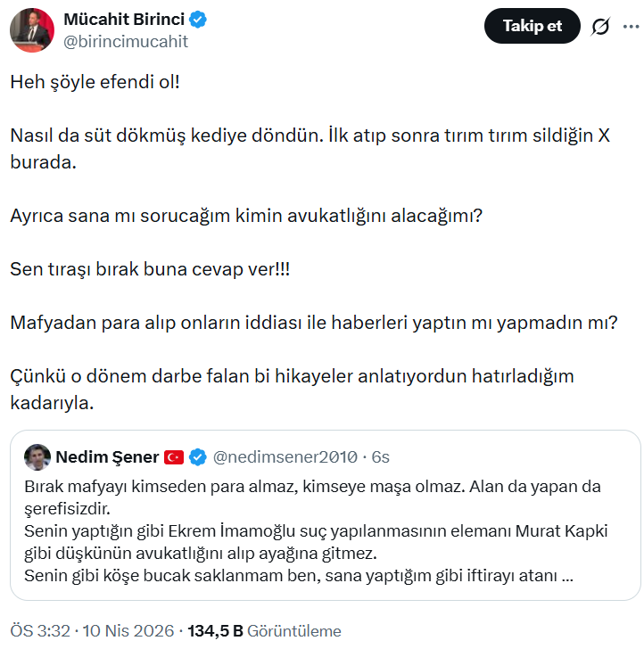Click the '6s' time on quoted post
Screen dimensions: 644x649
[381, 457]
